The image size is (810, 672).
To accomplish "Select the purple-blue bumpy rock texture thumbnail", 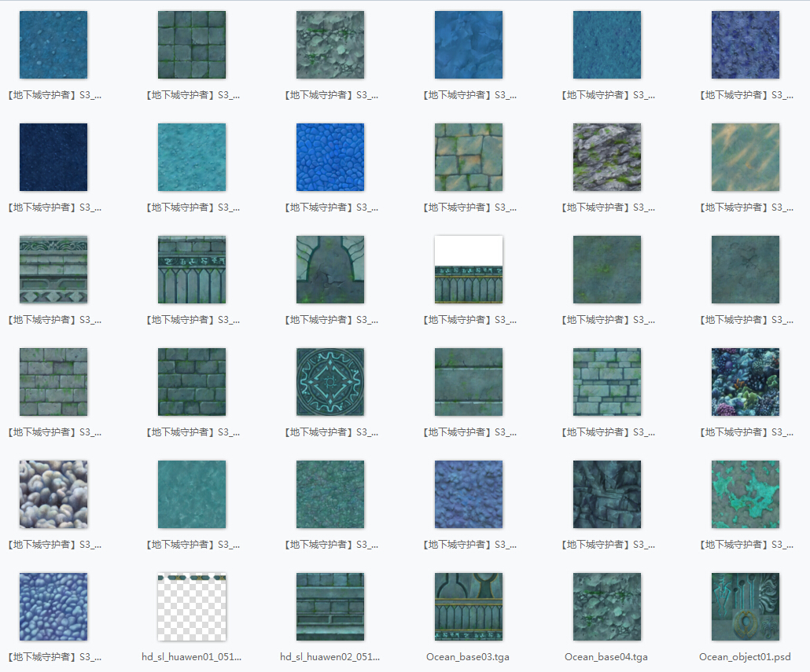I will (469, 494).
